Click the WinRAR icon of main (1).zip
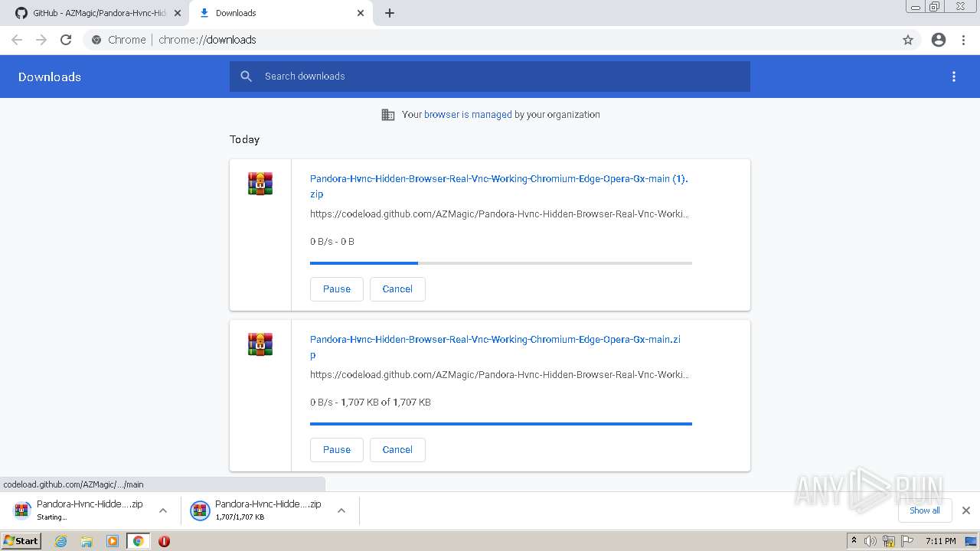This screenshot has width=980, height=551. click(x=260, y=184)
